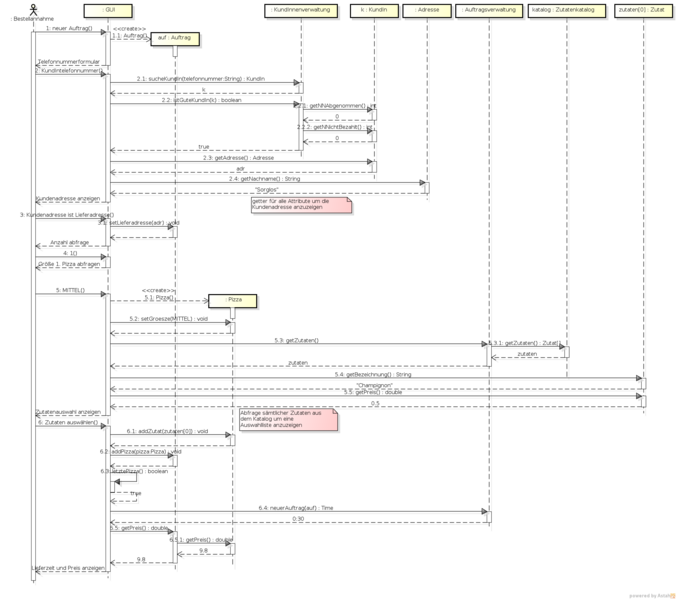Image resolution: width=677 pixels, height=600 pixels.
Task: Click the '0:30' return value label
Action: (298, 519)
